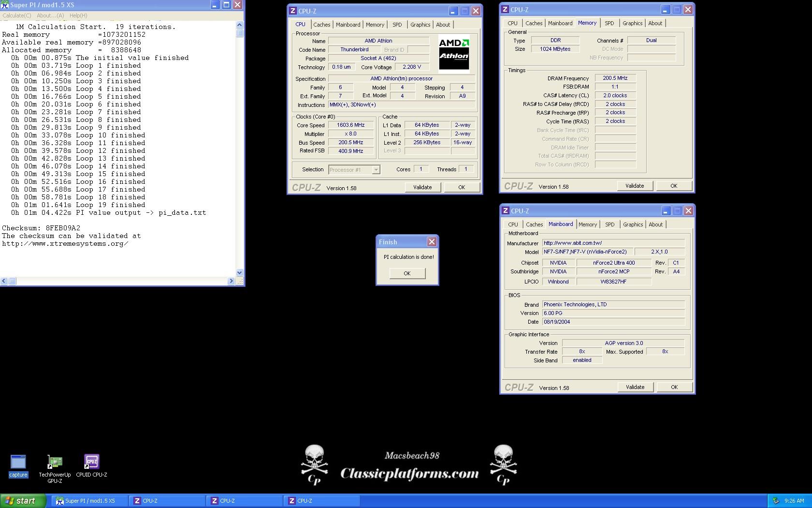
Task: Switch to Memory tab in processor CPU-Z window
Action: [x=375, y=25]
